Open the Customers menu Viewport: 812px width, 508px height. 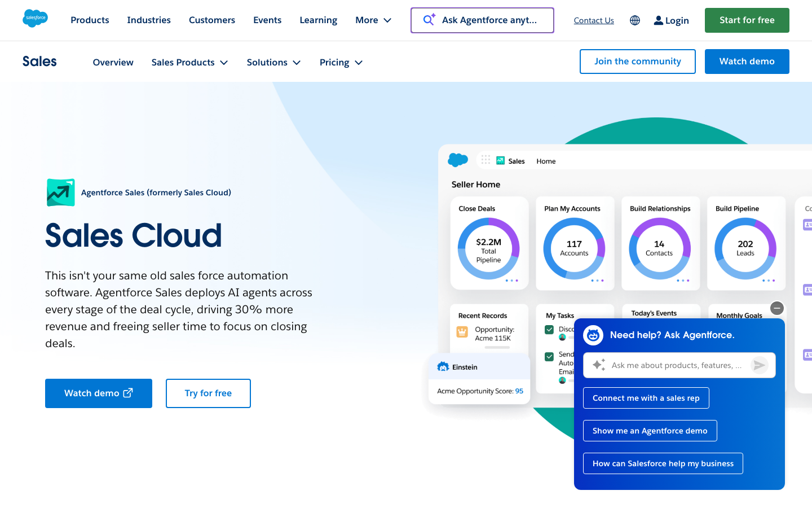[212, 20]
